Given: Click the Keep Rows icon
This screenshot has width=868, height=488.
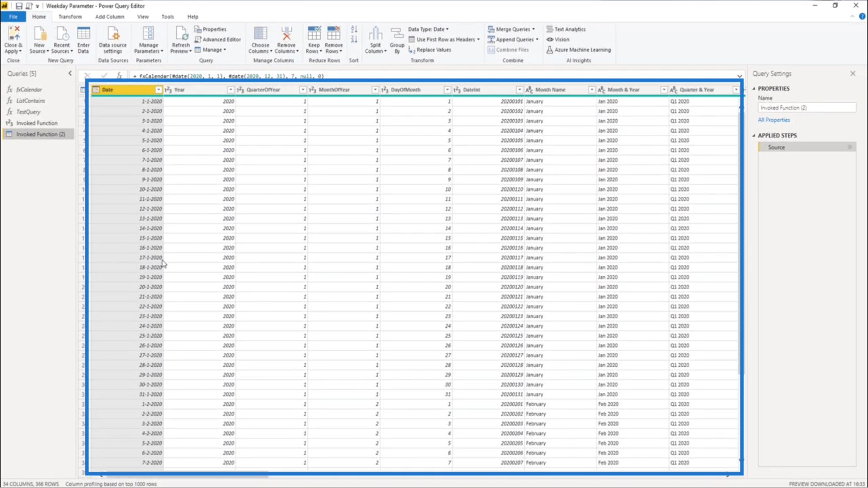Looking at the screenshot, I should [x=314, y=33].
